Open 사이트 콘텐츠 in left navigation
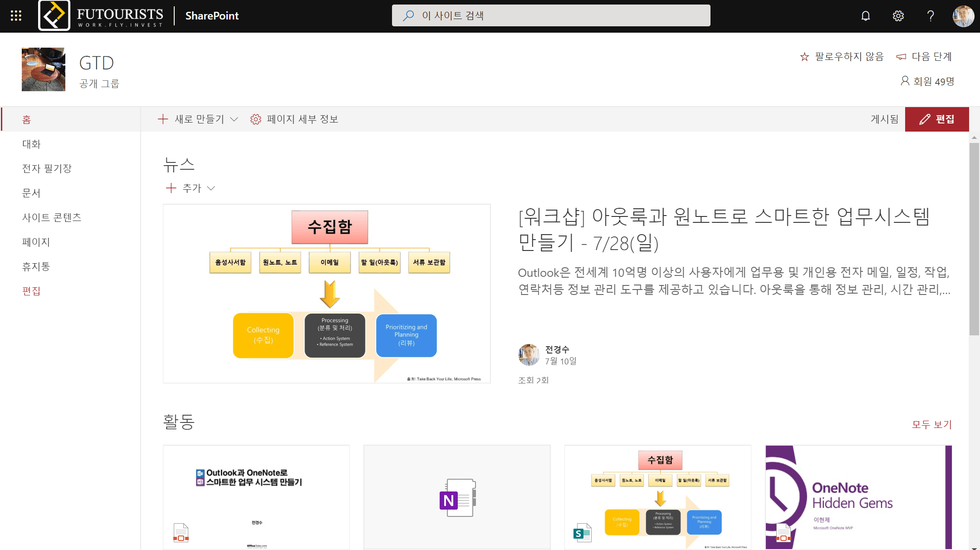 point(52,217)
